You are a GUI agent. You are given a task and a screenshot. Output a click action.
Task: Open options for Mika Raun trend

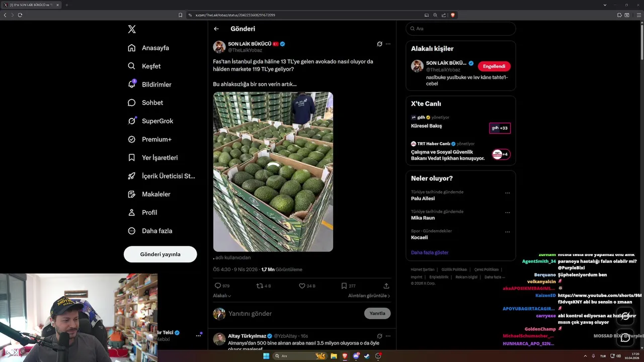(508, 213)
